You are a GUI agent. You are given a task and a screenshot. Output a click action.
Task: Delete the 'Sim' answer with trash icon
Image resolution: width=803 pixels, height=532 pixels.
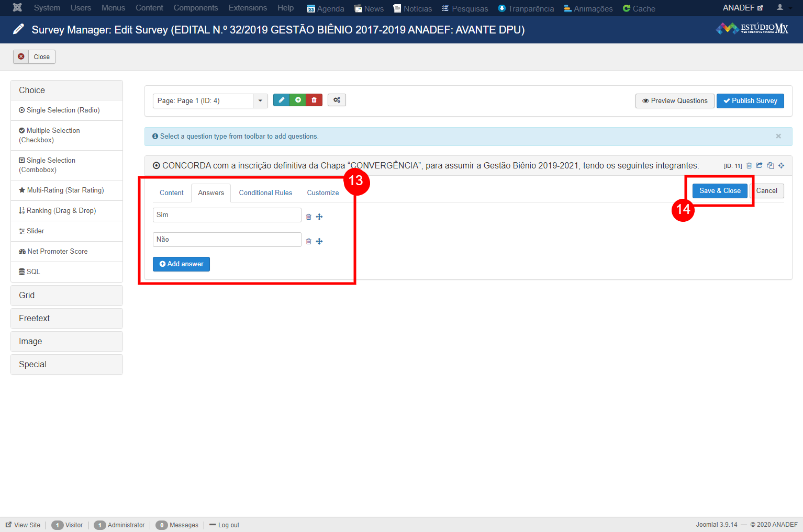pyautogui.click(x=309, y=217)
